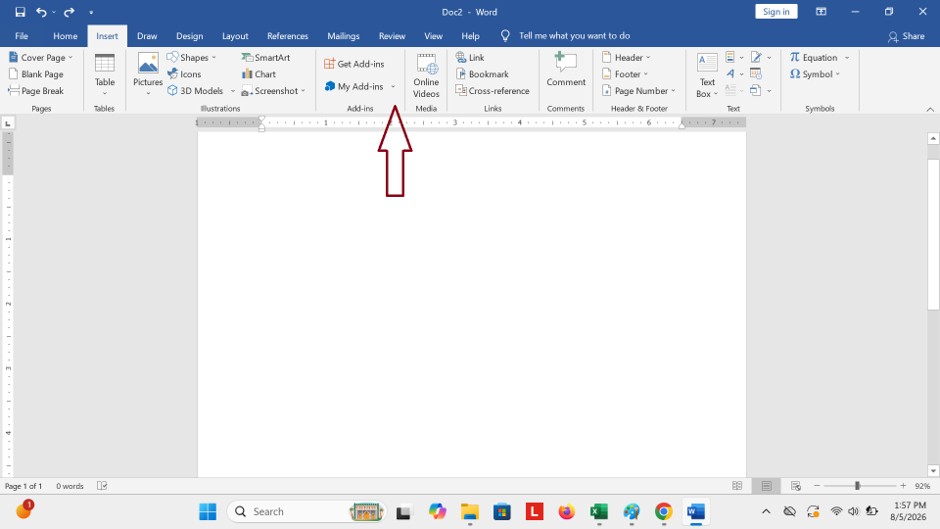
Task: Insert a Bookmark
Action: [x=482, y=74]
